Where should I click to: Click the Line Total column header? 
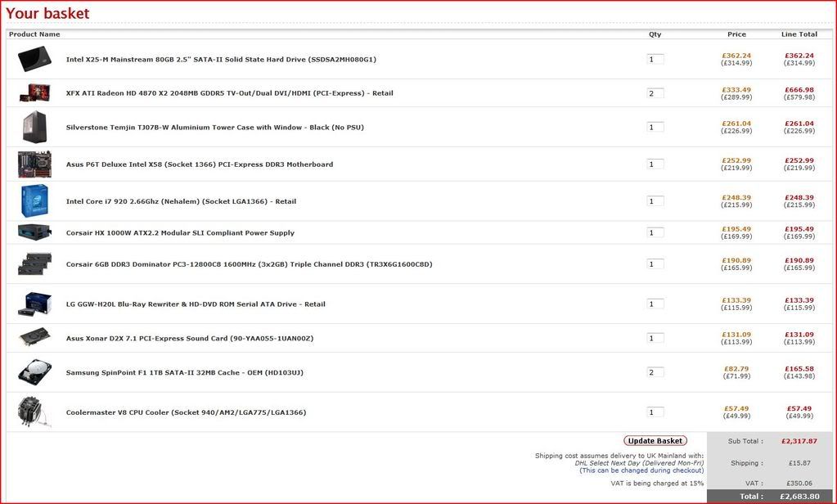(799, 34)
